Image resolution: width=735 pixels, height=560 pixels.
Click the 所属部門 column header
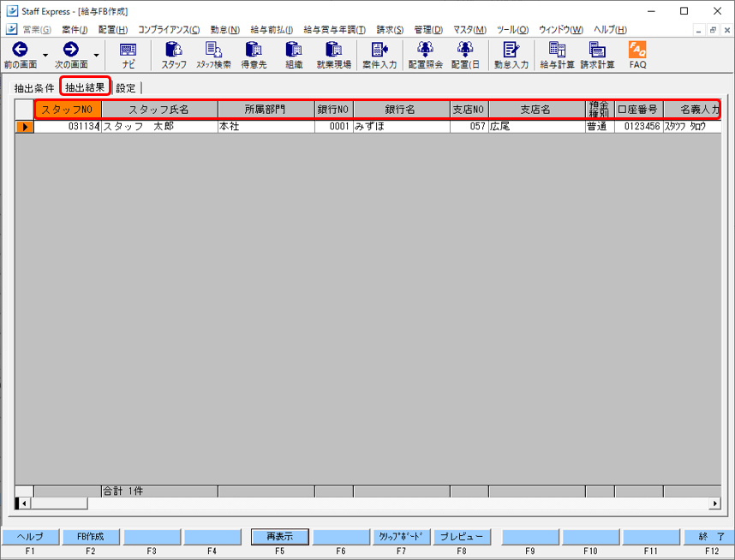coord(266,110)
